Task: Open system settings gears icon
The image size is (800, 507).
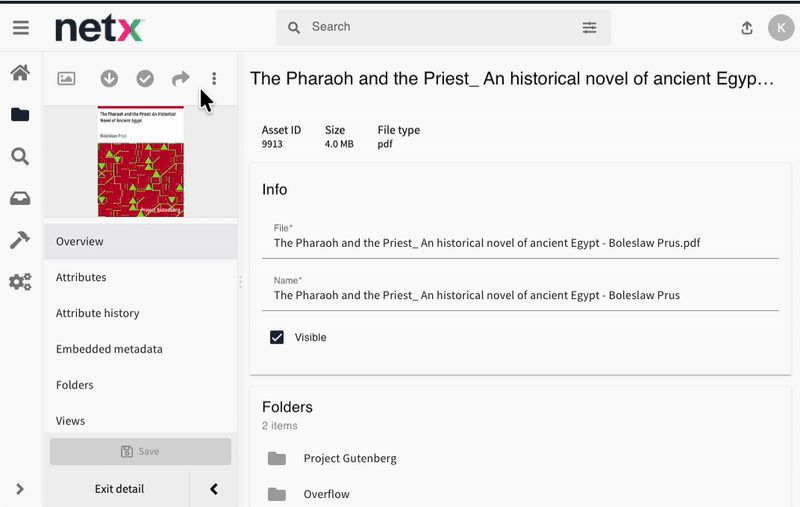Action: pos(20,282)
